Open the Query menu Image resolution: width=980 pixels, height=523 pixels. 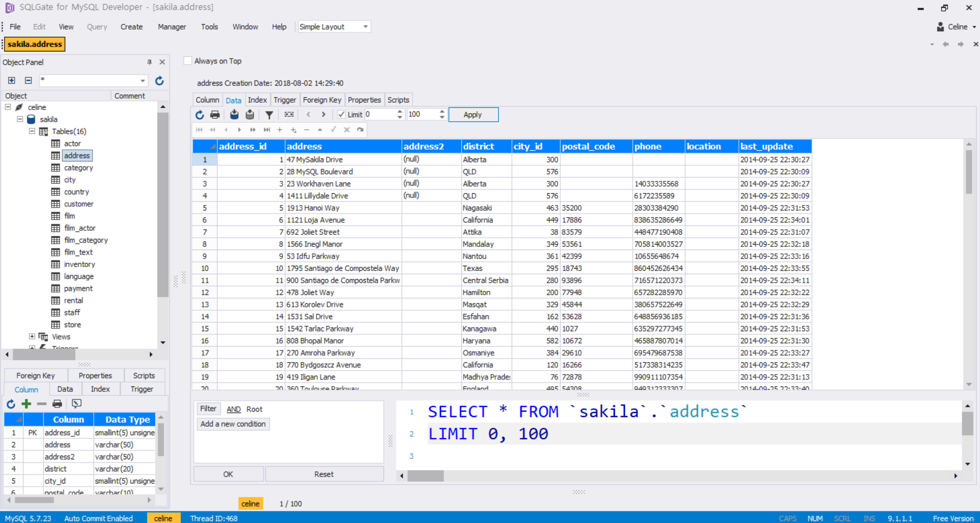click(96, 26)
